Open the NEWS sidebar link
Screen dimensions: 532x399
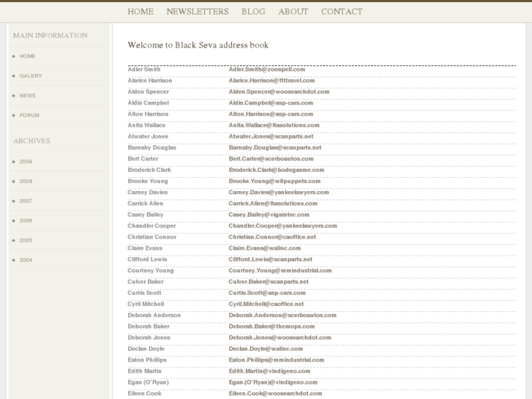pyautogui.click(x=27, y=95)
